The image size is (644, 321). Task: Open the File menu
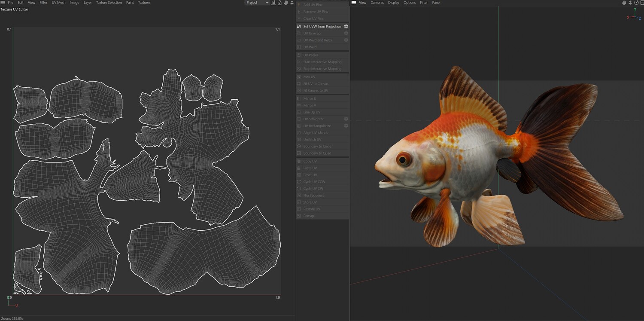click(11, 3)
